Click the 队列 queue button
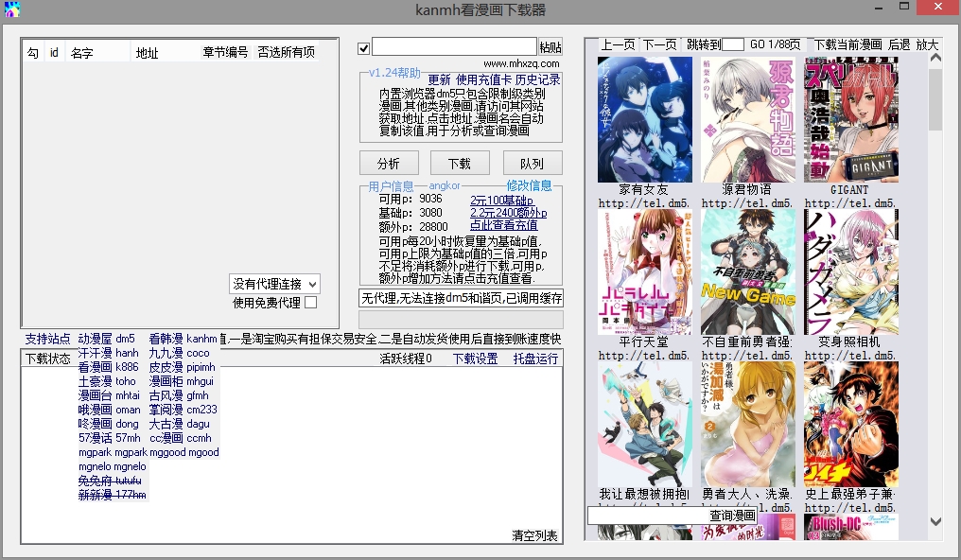961x560 pixels. [532, 164]
